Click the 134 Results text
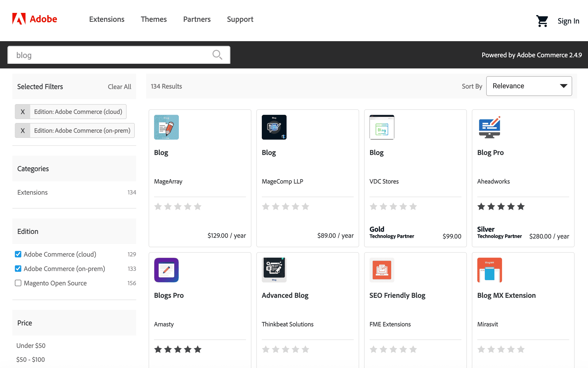Screen dimensions: 588x368 coord(166,86)
